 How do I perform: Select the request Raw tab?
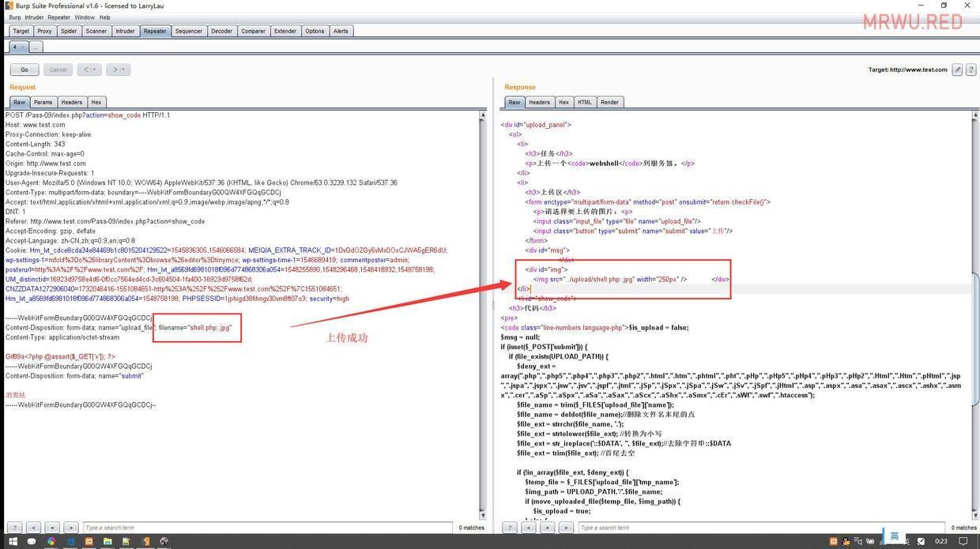click(x=19, y=102)
